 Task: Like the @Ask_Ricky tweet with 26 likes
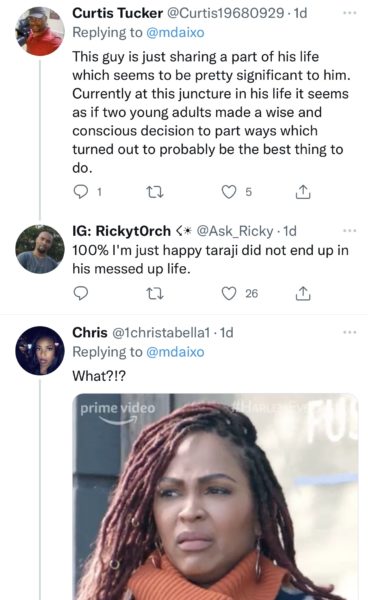pyautogui.click(x=229, y=293)
